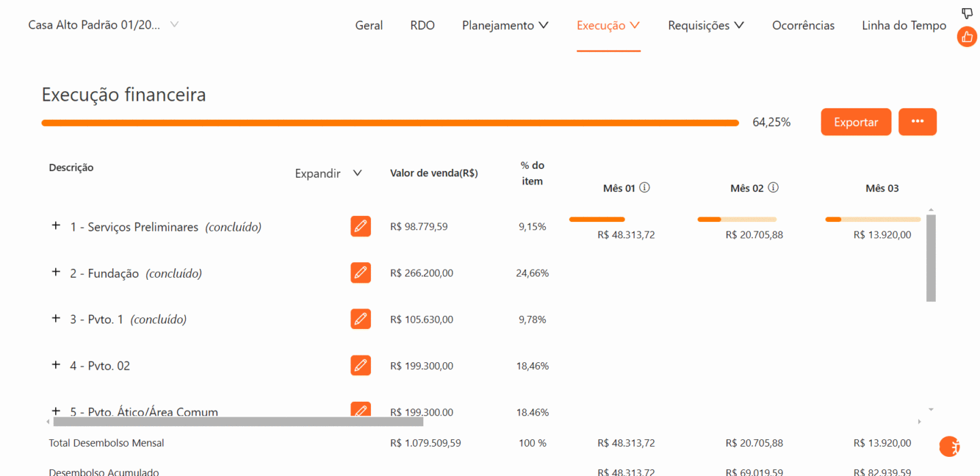The image size is (980, 476).
Task: Edit the Pvto. 1 row
Action: coord(361,319)
